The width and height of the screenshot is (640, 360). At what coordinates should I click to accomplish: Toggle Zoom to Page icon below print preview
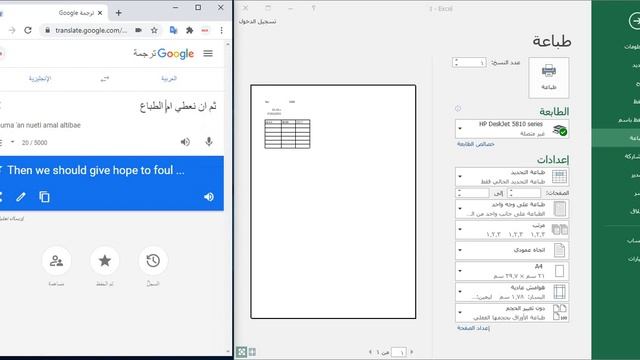pyautogui.click(x=242, y=352)
